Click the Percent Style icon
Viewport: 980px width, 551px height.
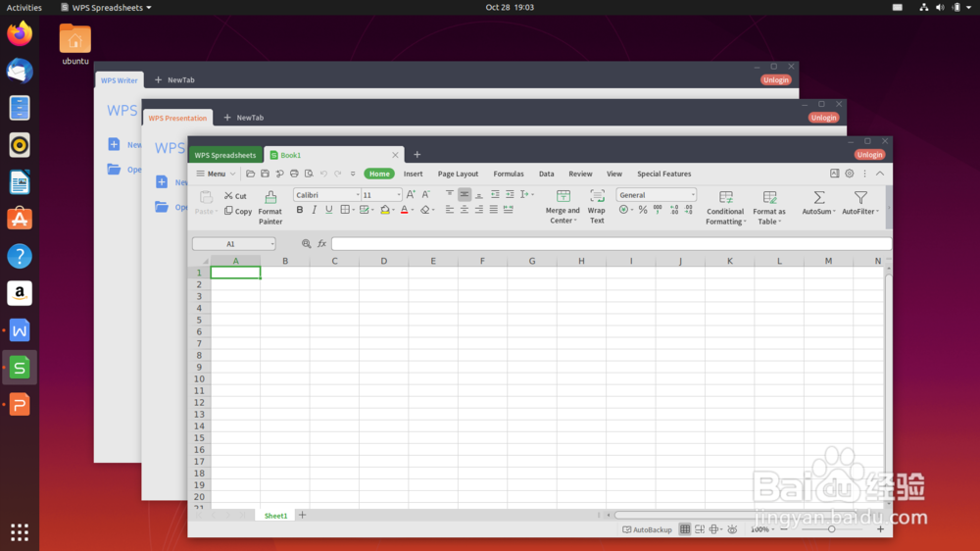pos(643,210)
